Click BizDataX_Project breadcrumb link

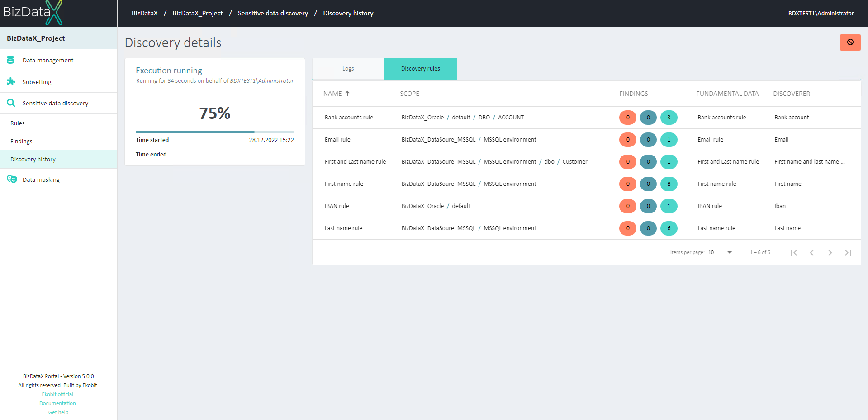198,13
